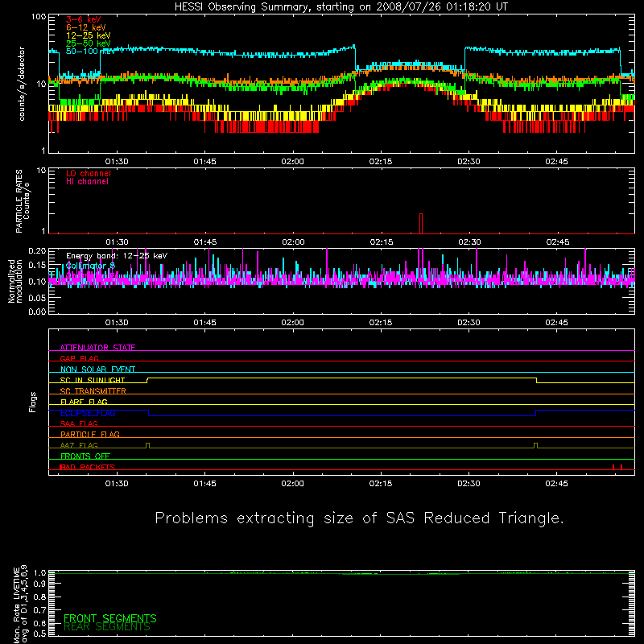Select the olive AAZ FLAG label
The width and height of the screenshot is (644, 644).
point(79,445)
